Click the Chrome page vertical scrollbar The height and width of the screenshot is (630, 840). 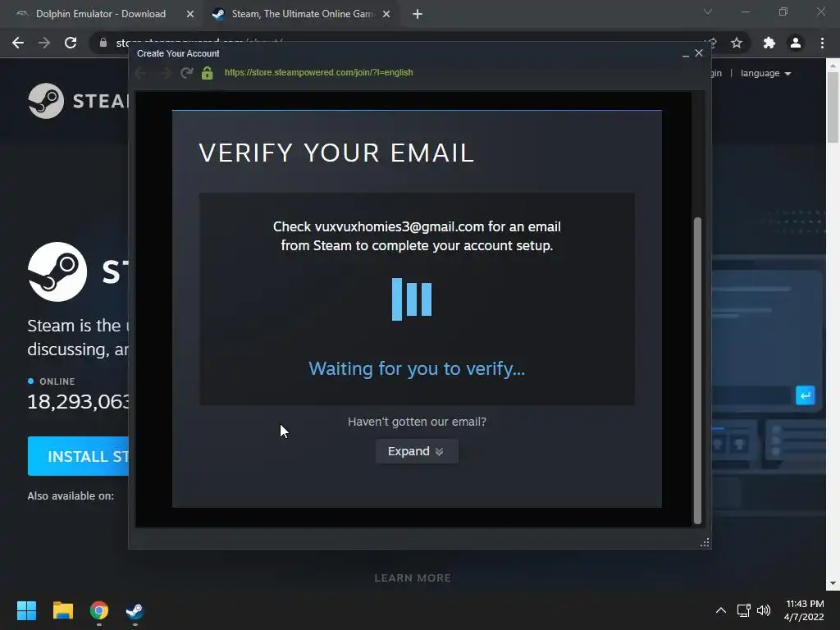click(833, 107)
